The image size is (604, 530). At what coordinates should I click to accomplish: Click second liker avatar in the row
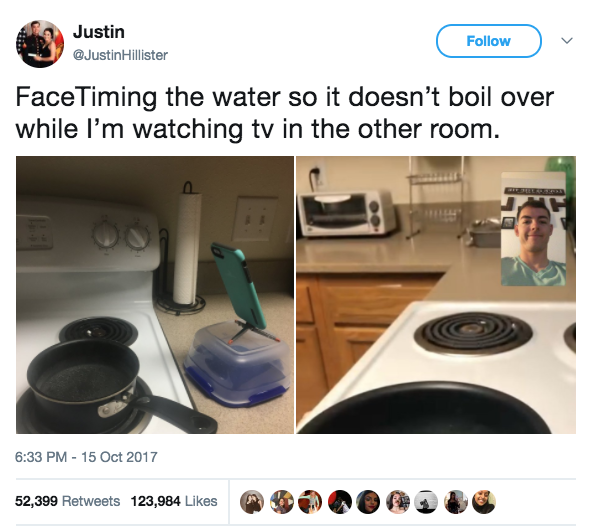tap(281, 501)
